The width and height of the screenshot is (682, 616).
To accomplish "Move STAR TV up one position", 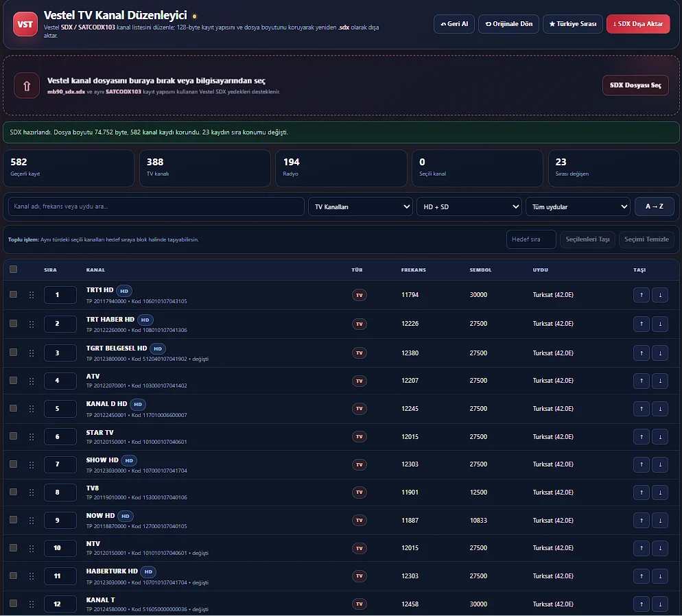I will tap(641, 436).
